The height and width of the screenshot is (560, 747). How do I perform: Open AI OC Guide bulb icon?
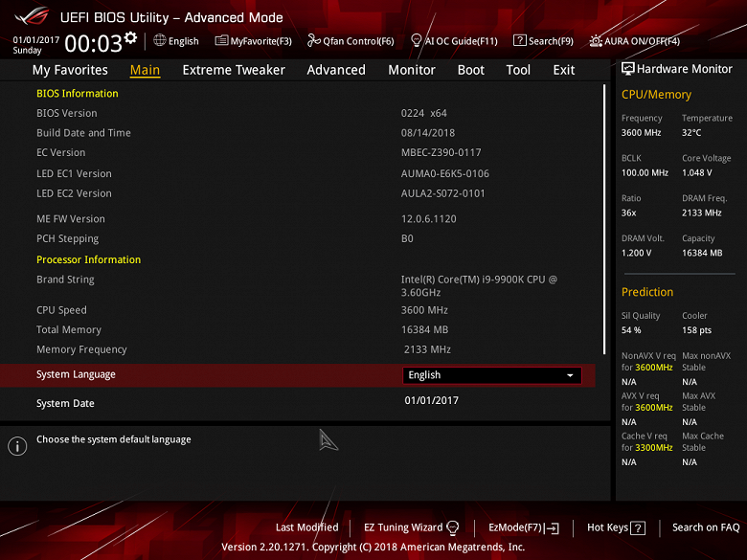(416, 40)
